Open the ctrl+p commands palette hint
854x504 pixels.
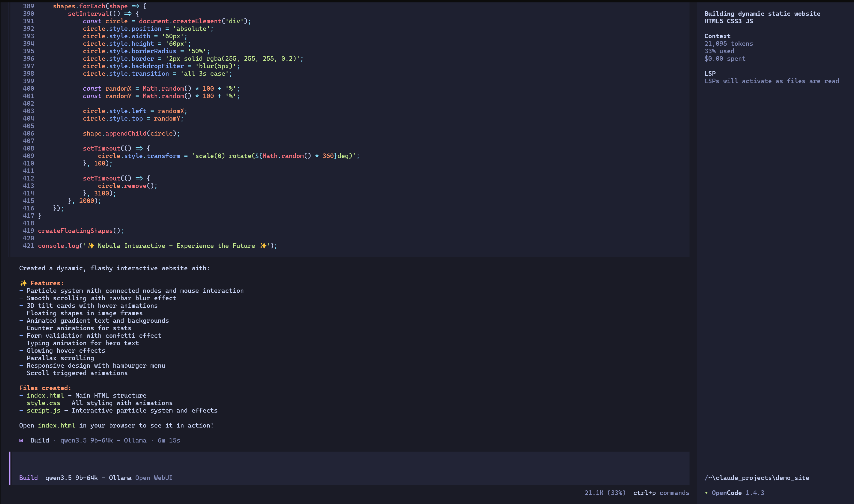tap(661, 493)
